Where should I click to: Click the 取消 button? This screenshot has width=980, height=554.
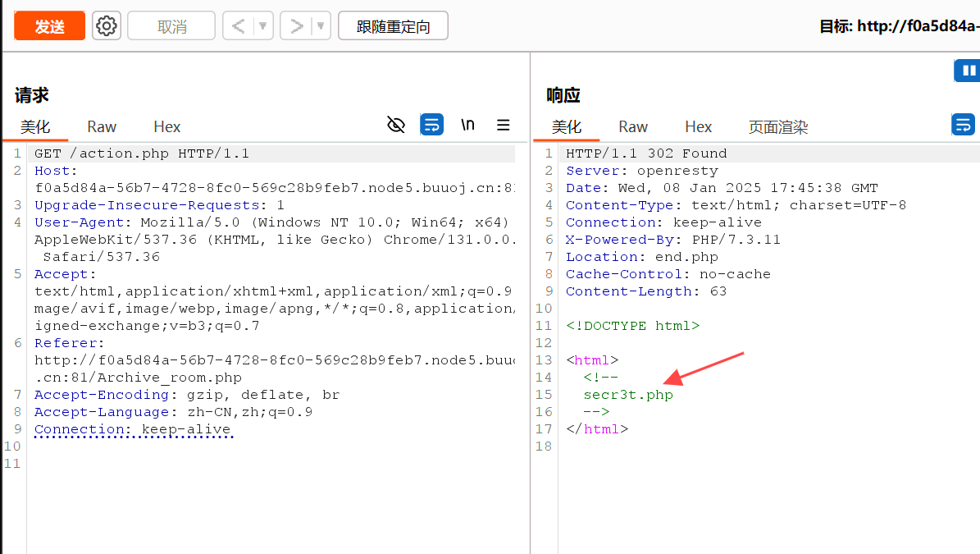(171, 26)
